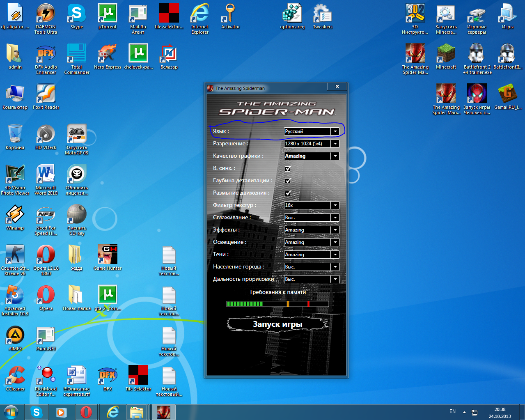525x420 pixels.
Task: Uncheck the Размытие движения option
Action: point(288,193)
